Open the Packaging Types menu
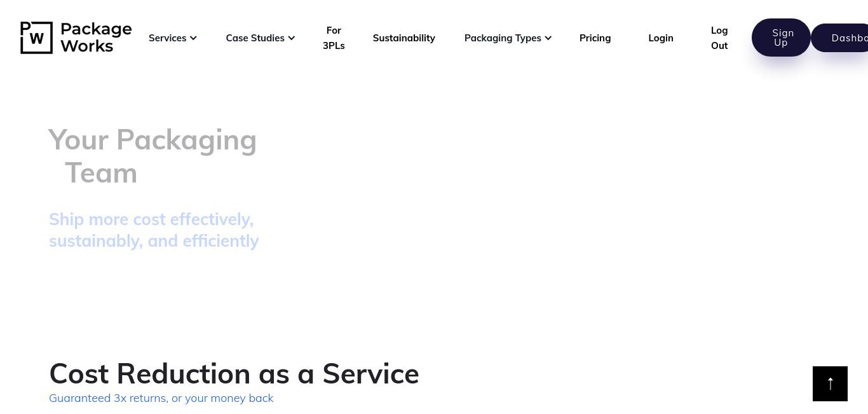The image size is (868, 414). coord(508,38)
